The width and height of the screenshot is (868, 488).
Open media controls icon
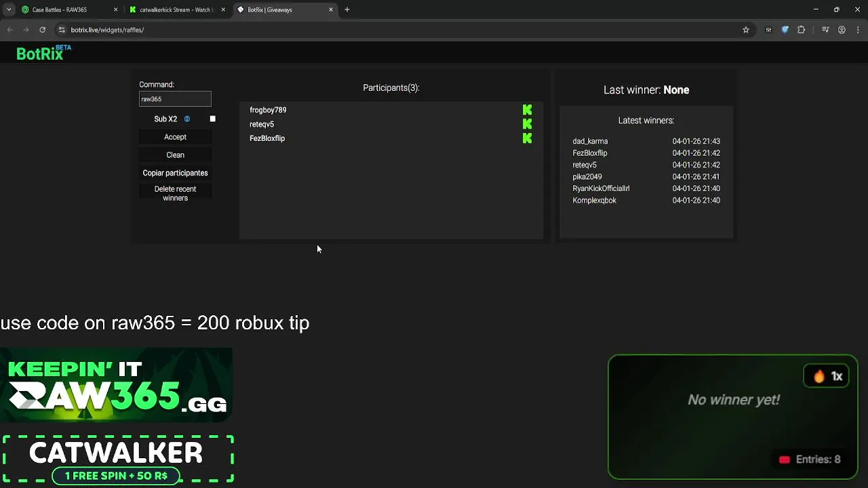click(825, 30)
